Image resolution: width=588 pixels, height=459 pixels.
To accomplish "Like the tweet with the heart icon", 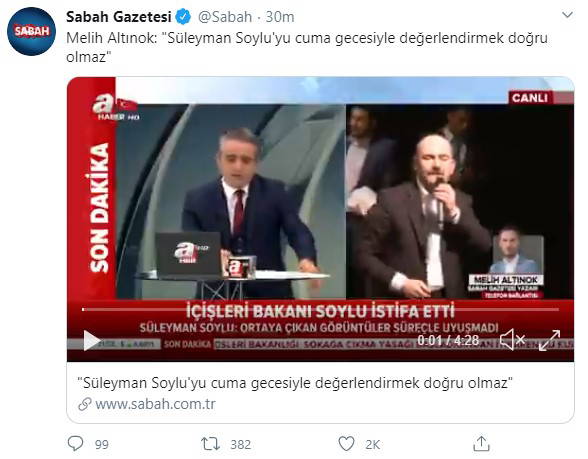I will point(346,444).
